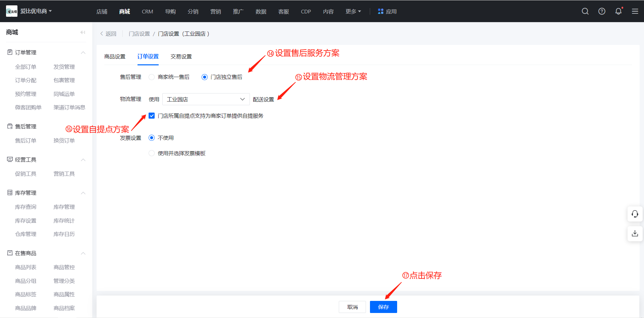The height and width of the screenshot is (318, 644).
Task: Select 商家统一售后 radio option
Action: [x=152, y=77]
